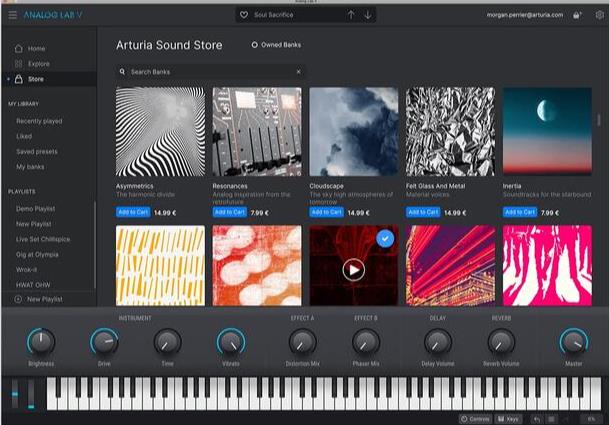
Task: Play the preview on the red bank thumbnail
Action: click(x=353, y=269)
